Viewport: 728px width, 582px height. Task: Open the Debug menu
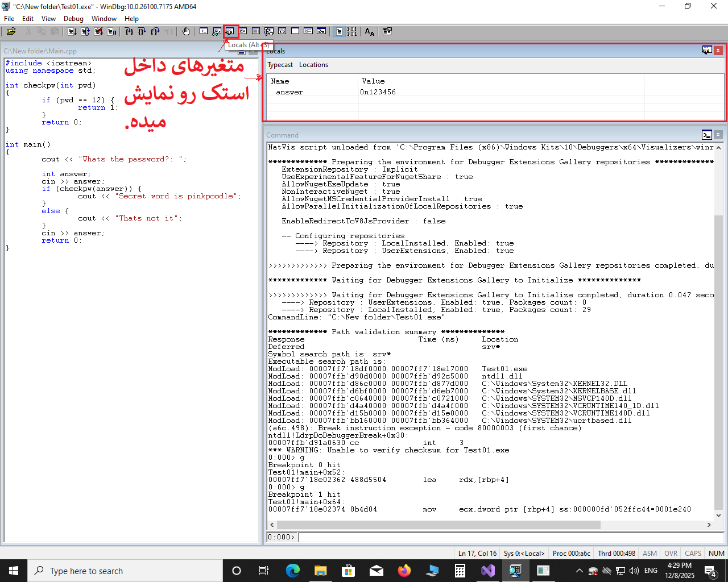pos(73,19)
